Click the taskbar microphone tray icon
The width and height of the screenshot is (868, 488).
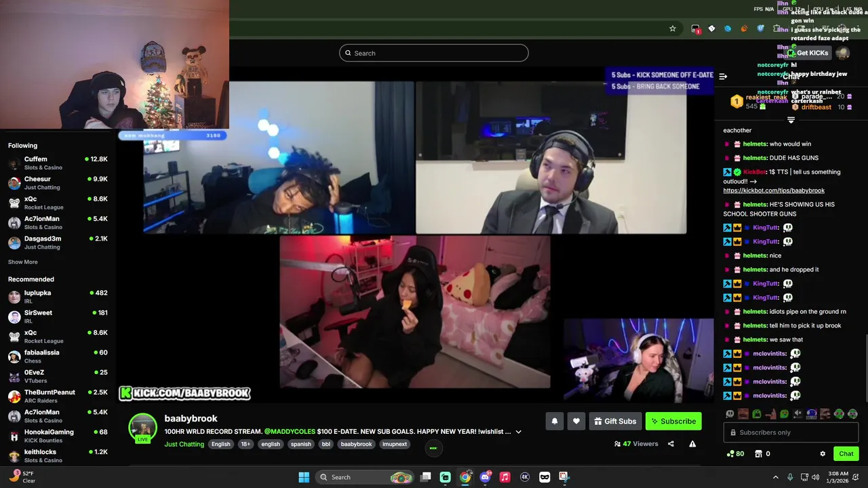pyautogui.click(x=790, y=477)
